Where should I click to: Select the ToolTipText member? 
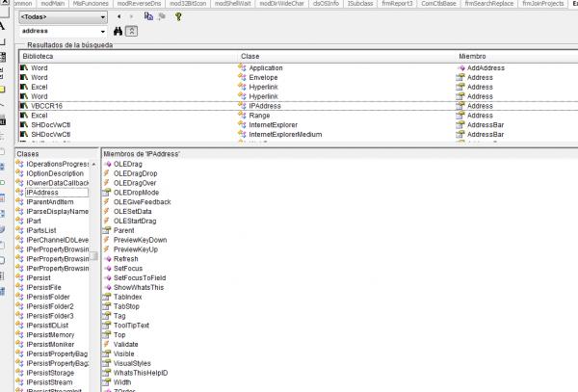(131, 326)
